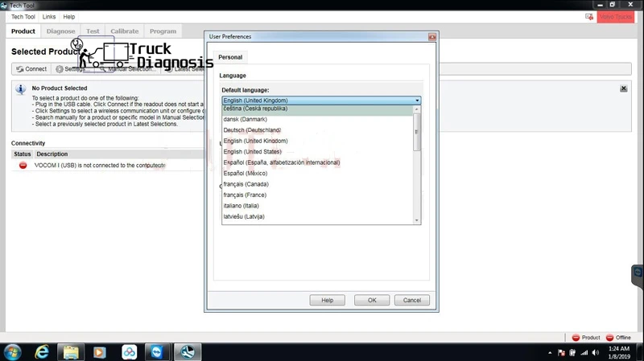Choose dansk (Danmark) language
Screen dimensions: 644x361
(x=317, y=119)
